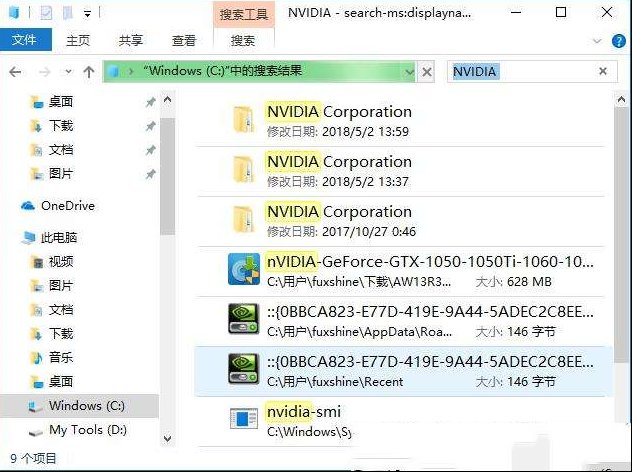Click the OneDrive cloud icon

point(27,206)
